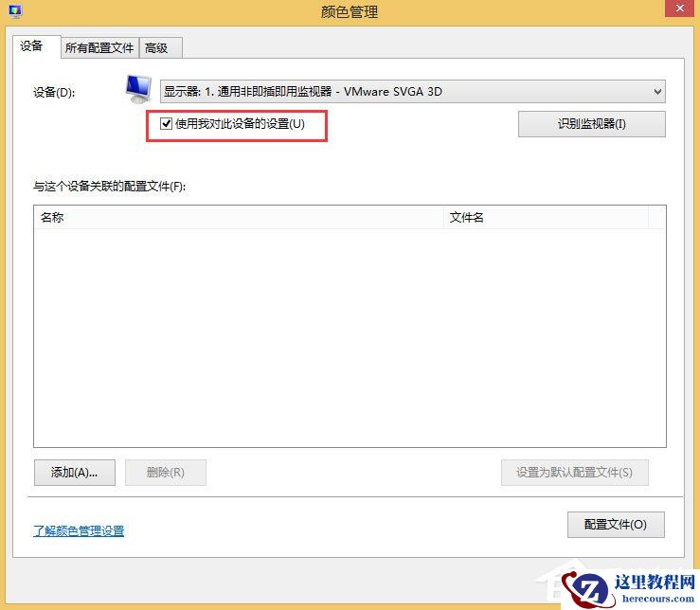The image size is (700, 610).
Task: Click the 删除(R) button
Action: pyautogui.click(x=166, y=472)
